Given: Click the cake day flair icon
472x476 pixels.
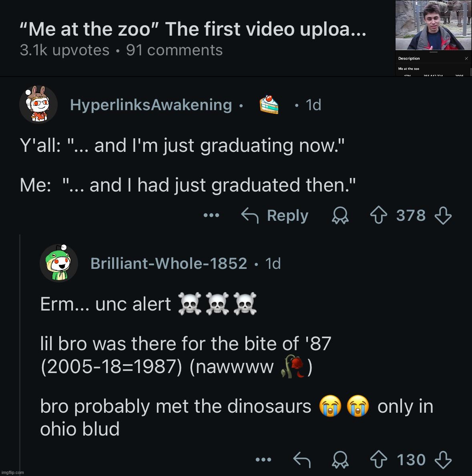Looking at the screenshot, I should pos(269,105).
